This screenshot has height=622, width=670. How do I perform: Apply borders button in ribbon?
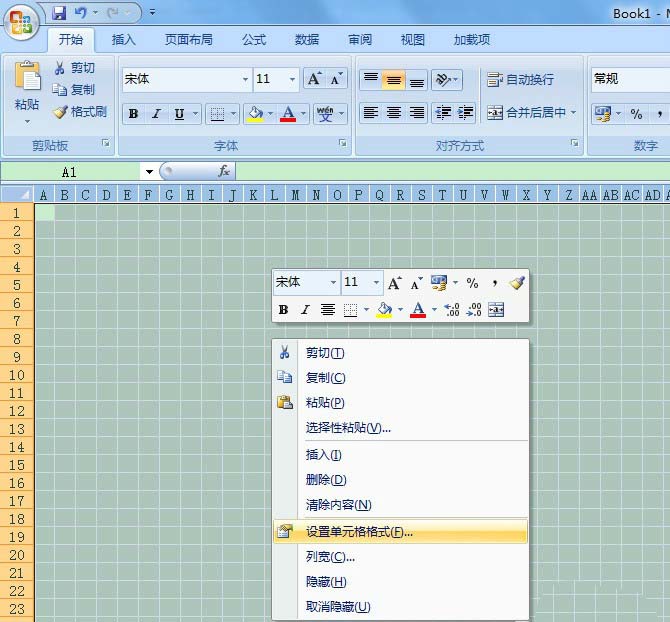tap(217, 114)
